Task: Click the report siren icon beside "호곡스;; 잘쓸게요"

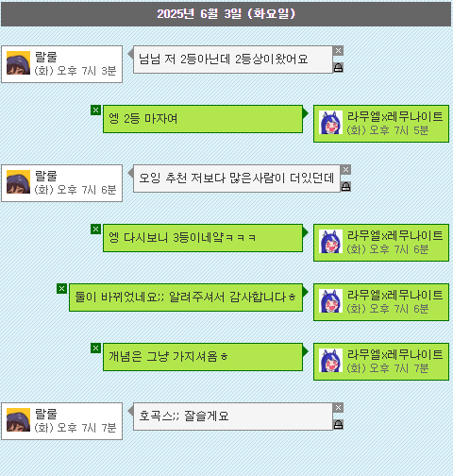Action: [338, 424]
